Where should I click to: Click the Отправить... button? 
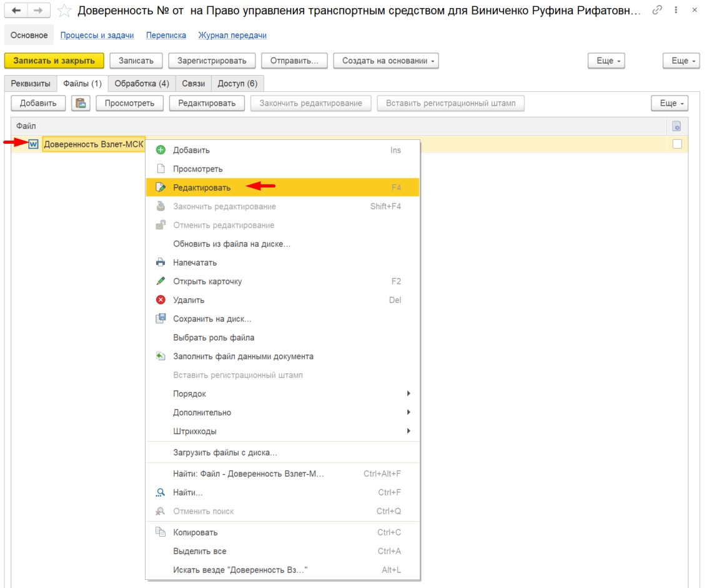[294, 61]
